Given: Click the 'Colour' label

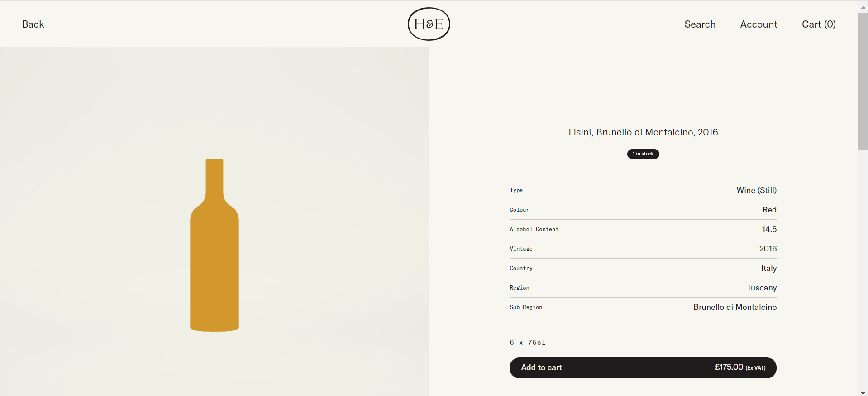Looking at the screenshot, I should coord(519,210).
